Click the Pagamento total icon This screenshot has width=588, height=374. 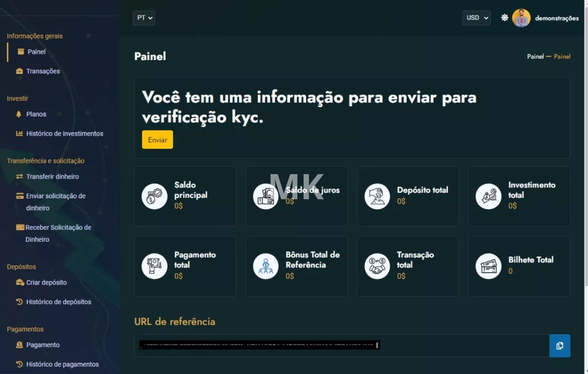coord(154,266)
